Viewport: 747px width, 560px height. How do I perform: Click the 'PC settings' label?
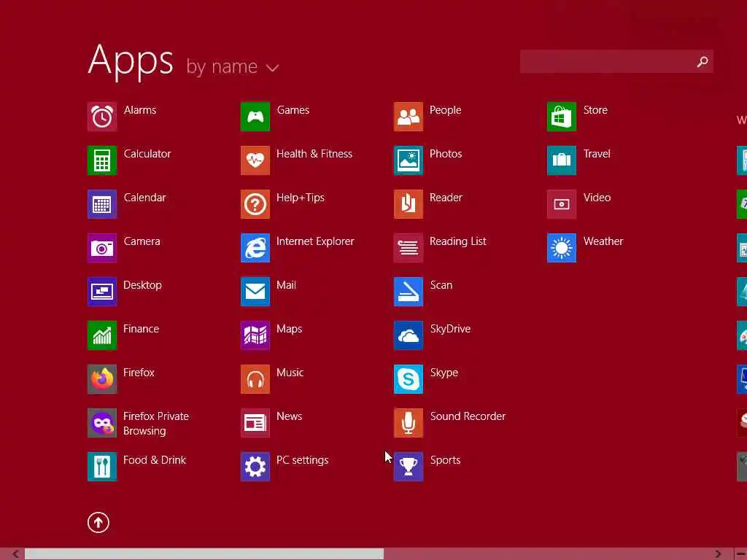(x=303, y=461)
